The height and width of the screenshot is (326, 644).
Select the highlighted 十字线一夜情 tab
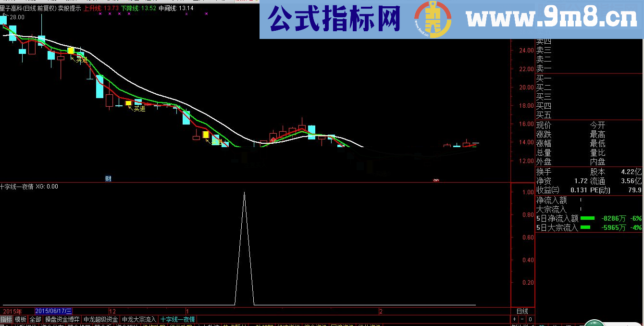[x=178, y=319]
